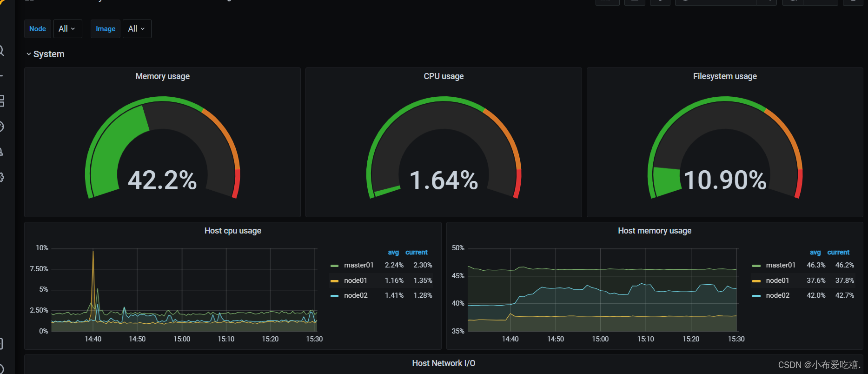
Task: Click master01 avg value 2.24%
Action: (394, 265)
